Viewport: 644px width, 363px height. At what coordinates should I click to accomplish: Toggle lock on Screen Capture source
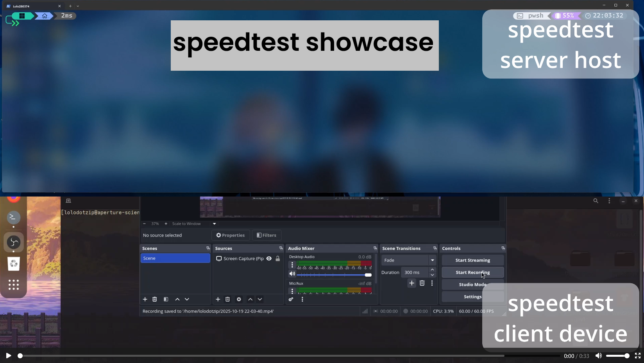(278, 259)
